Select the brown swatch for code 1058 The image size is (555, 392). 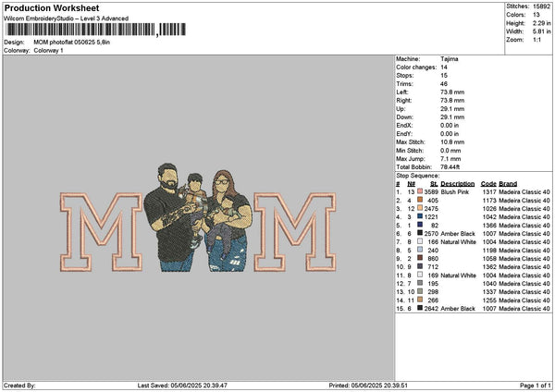420,258
